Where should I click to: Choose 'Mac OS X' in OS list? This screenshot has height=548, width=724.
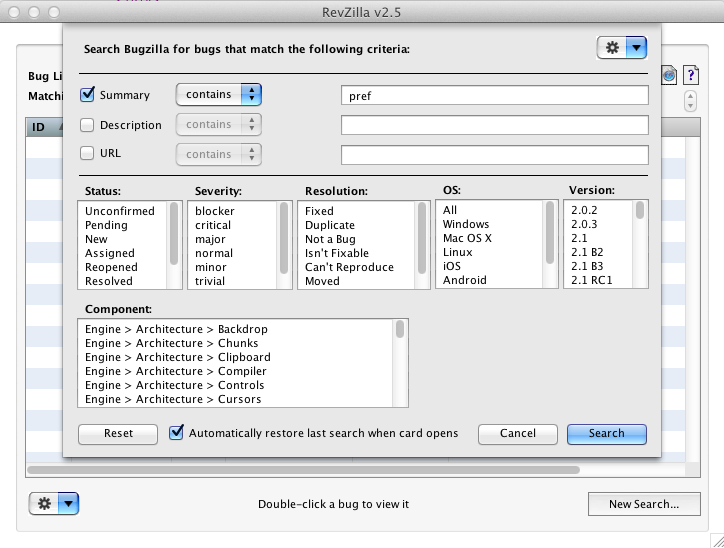coord(467,238)
